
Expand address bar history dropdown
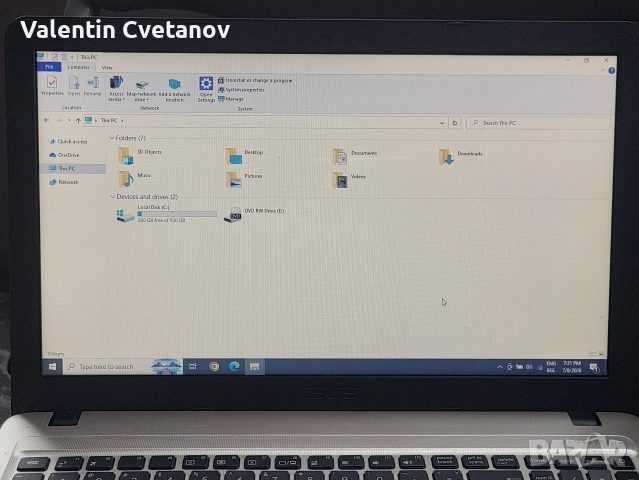point(442,123)
